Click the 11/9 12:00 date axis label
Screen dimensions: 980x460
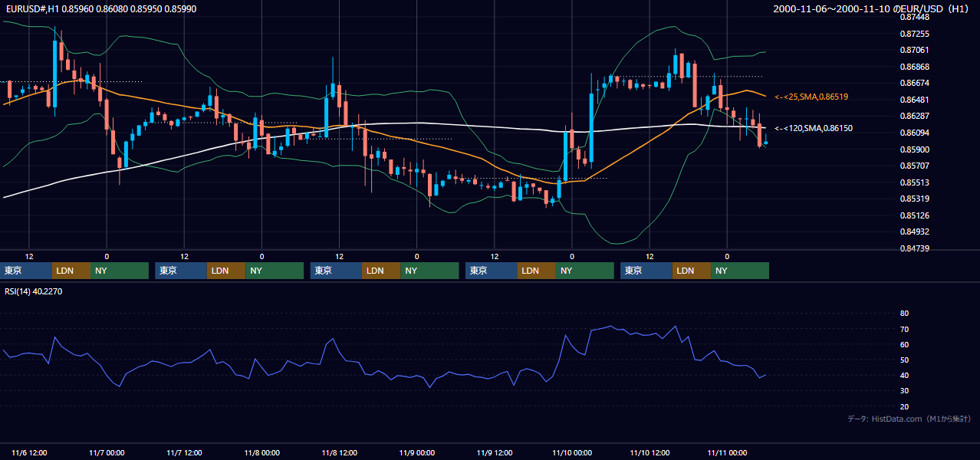click(x=495, y=452)
